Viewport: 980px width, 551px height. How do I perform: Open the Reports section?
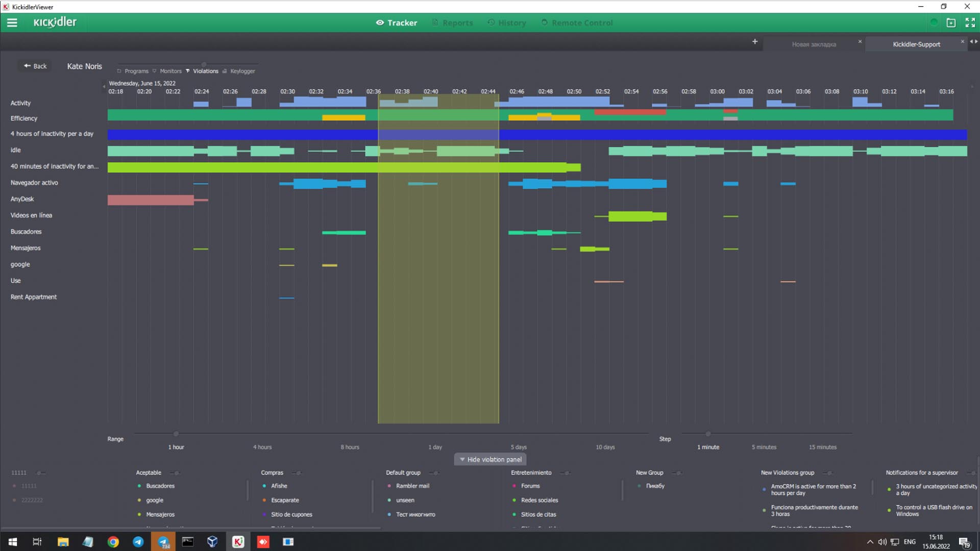[x=458, y=22]
